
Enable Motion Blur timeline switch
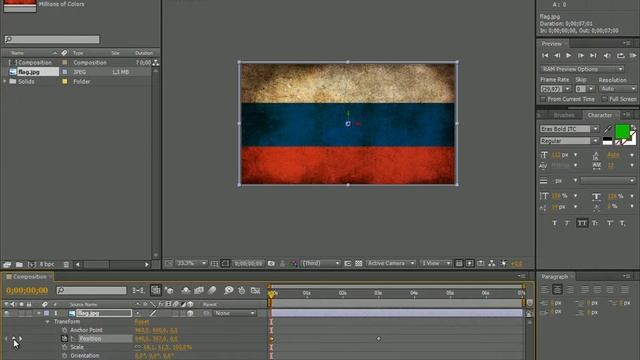coord(212,290)
